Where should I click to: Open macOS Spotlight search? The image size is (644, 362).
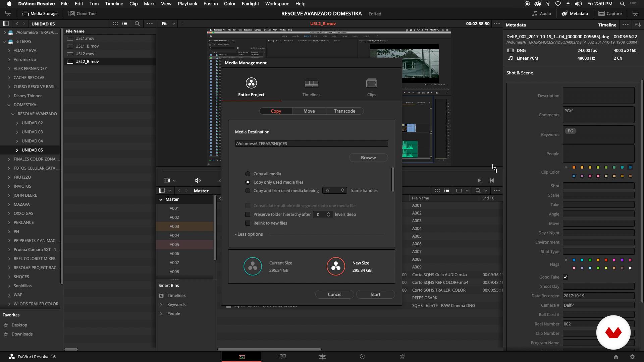[622, 4]
